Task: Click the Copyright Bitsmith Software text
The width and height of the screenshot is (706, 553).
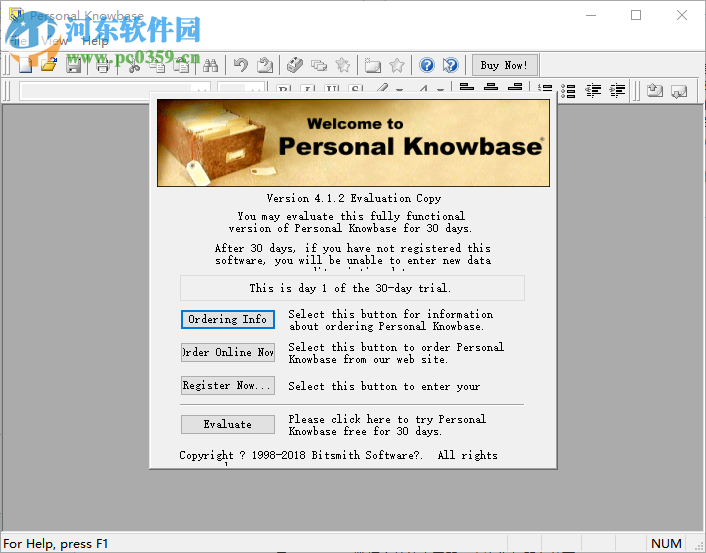Action: [x=338, y=455]
